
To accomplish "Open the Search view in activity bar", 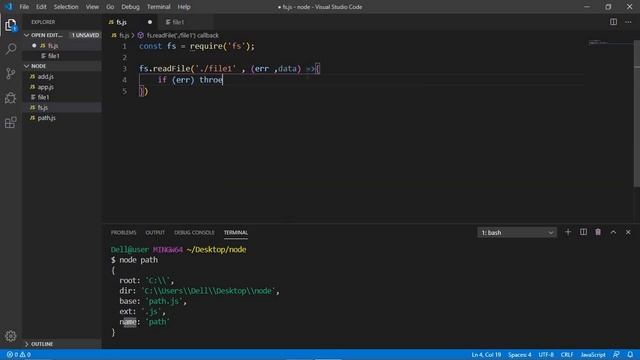I will pos(11,49).
